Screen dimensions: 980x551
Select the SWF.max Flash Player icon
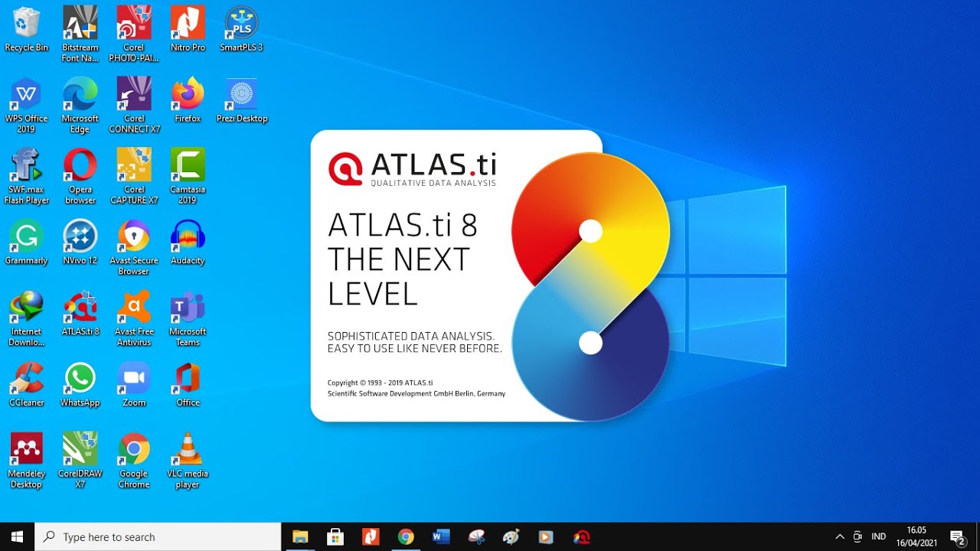pos(26,177)
